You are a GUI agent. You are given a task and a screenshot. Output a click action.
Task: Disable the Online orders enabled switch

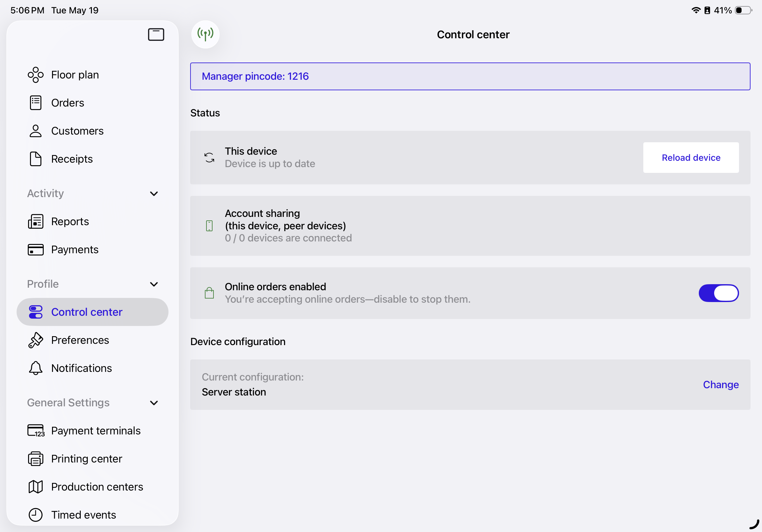[719, 293]
